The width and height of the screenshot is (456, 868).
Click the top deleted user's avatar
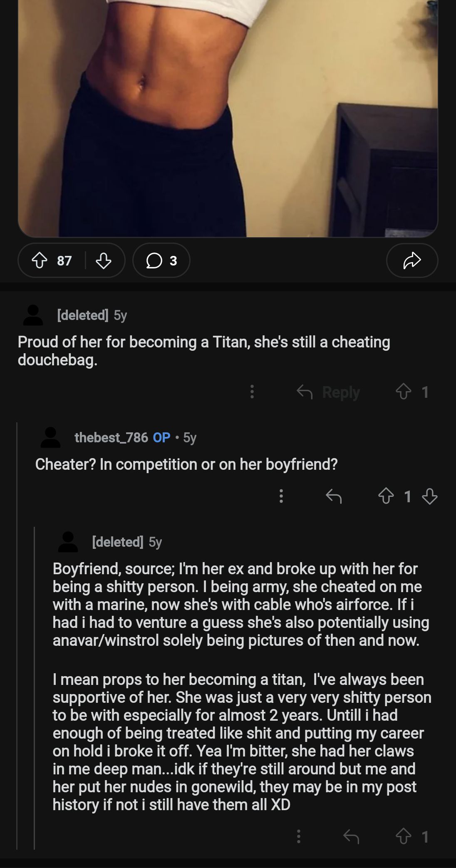[33, 315]
